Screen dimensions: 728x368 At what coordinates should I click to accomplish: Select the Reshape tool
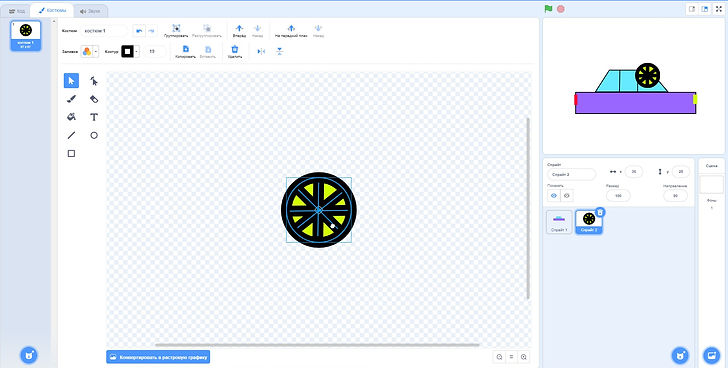point(94,81)
